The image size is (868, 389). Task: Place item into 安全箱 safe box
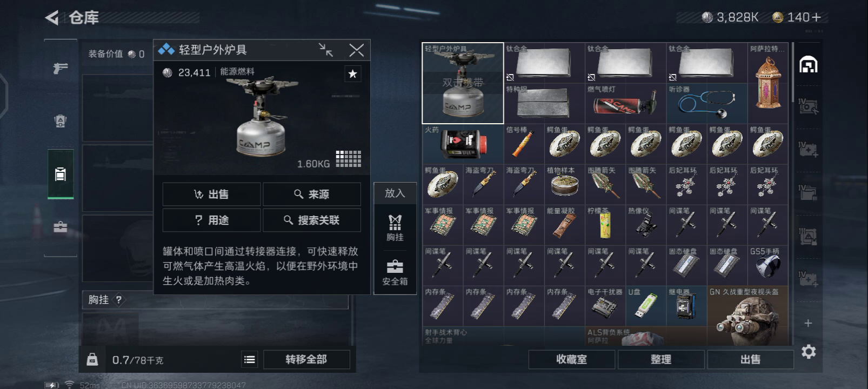(395, 272)
